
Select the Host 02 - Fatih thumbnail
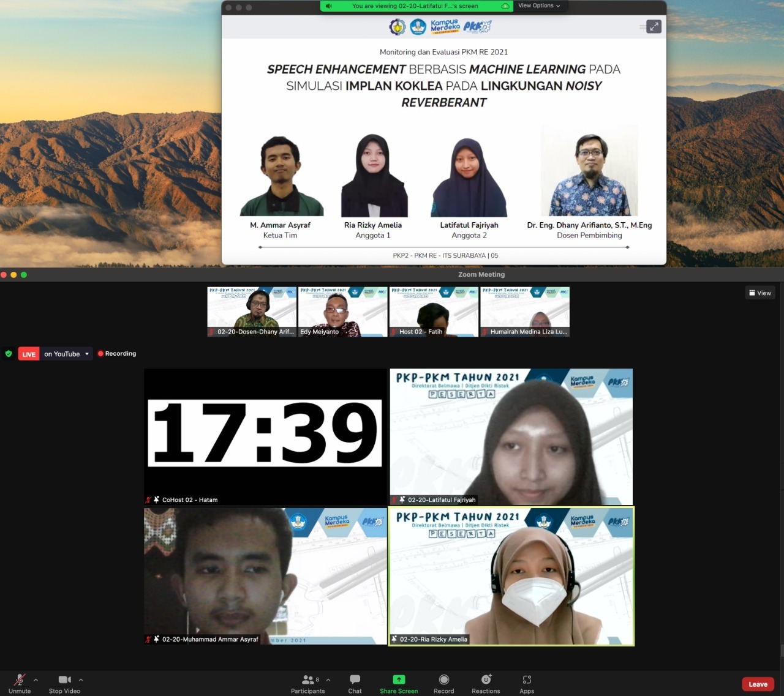pyautogui.click(x=434, y=312)
